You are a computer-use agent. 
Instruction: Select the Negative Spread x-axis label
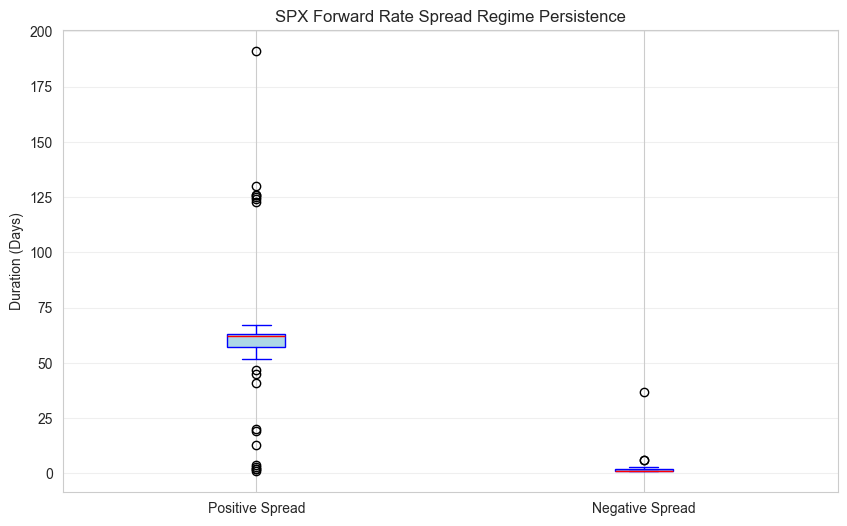coord(643,508)
